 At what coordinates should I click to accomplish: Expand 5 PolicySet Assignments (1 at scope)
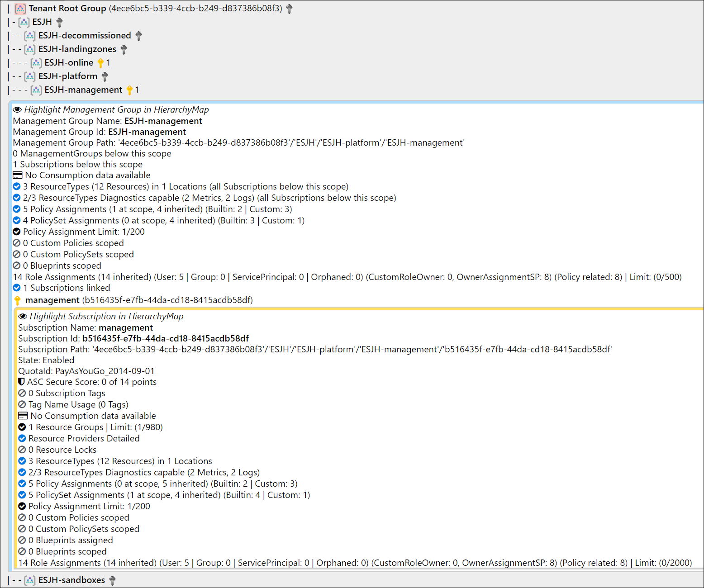pos(164,495)
